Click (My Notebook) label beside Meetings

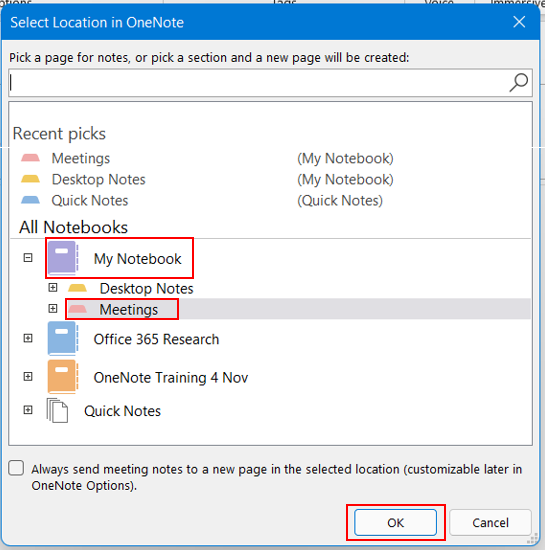point(345,159)
